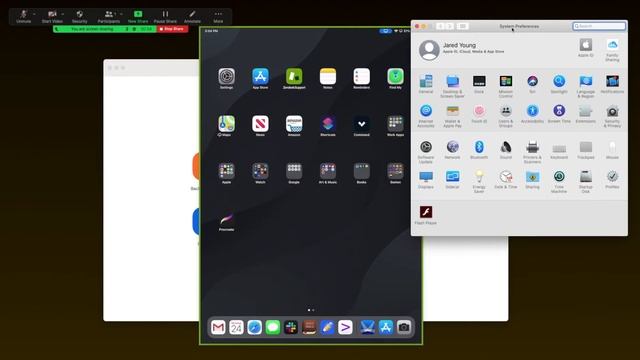Open Users & Groups preferences
The width and height of the screenshot is (640, 360).
pos(506,116)
